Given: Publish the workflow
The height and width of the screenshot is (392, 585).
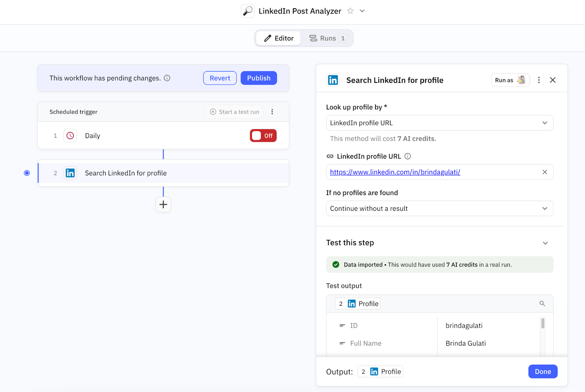Looking at the screenshot, I should click(x=258, y=78).
